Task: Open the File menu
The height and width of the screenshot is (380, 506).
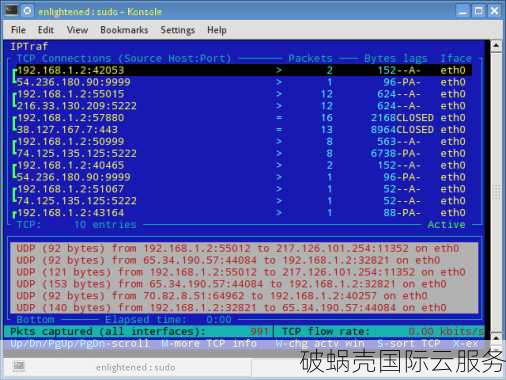Action: click(18, 30)
